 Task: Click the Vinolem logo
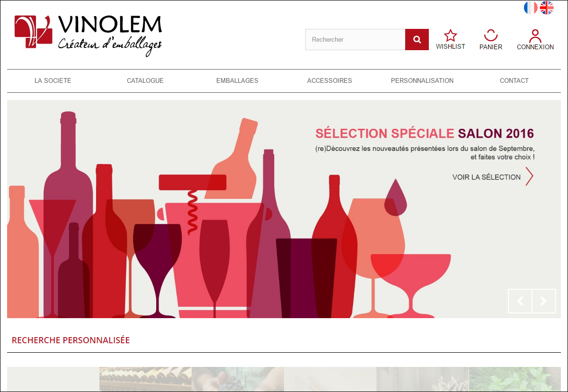(x=88, y=36)
